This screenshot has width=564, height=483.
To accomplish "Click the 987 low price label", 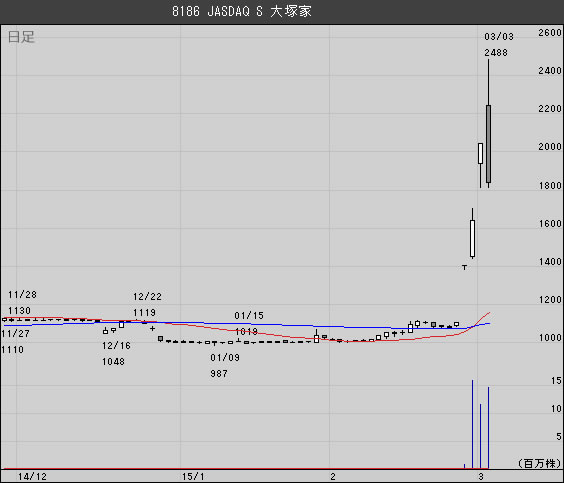I will (x=219, y=374).
